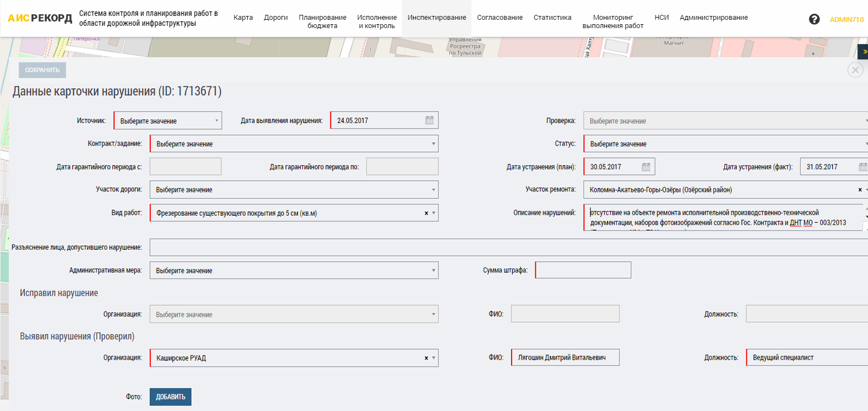The height and width of the screenshot is (411, 868).
Task: Click the Участок ремонта Коломна-Акатьево-Горы-Озёры field
Action: 726,190
